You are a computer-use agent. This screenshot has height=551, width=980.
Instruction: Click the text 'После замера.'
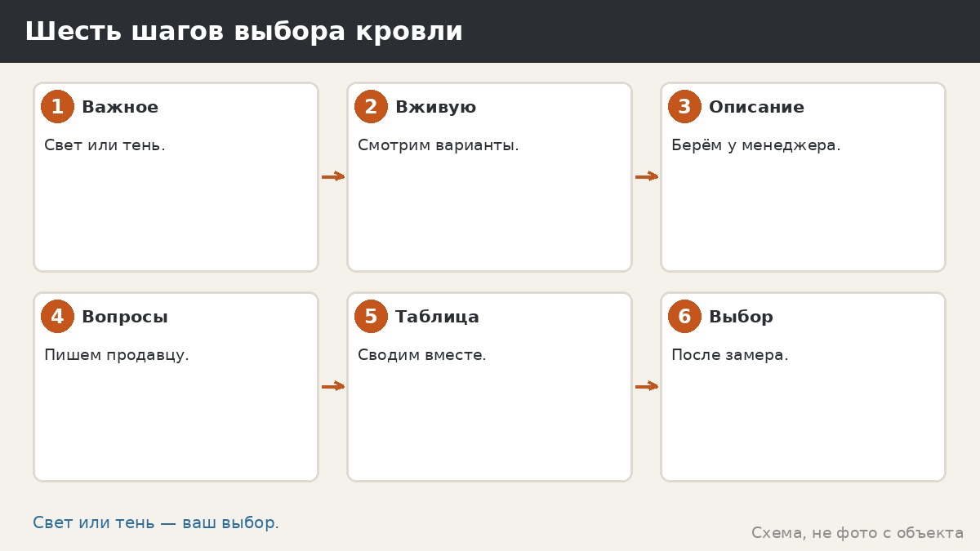pos(730,355)
